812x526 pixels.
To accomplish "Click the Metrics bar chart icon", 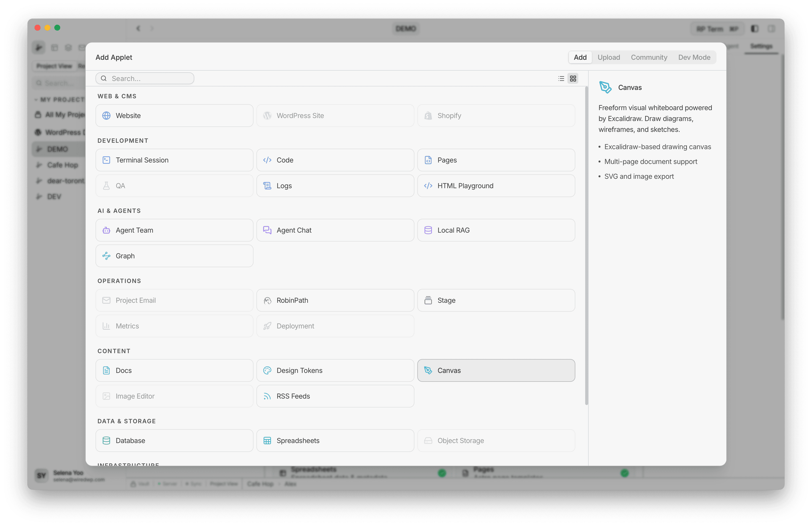I will (106, 326).
